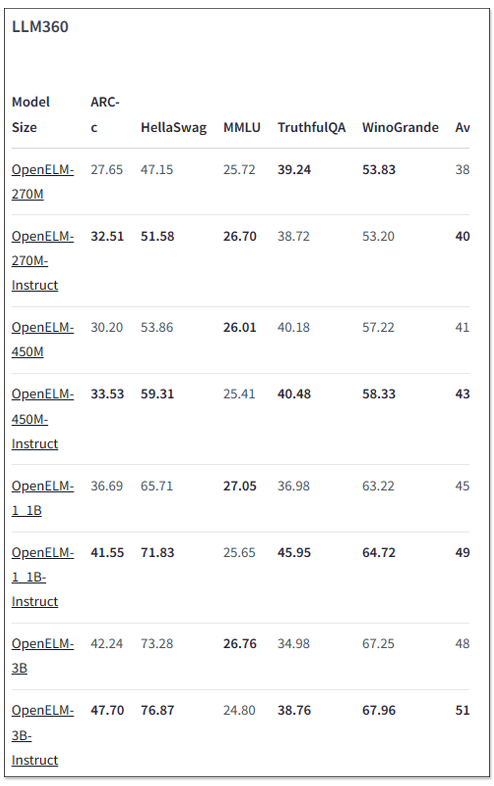
Task: Open the OpenELM-3B-Instruct model link
Action: pyautogui.click(x=43, y=735)
